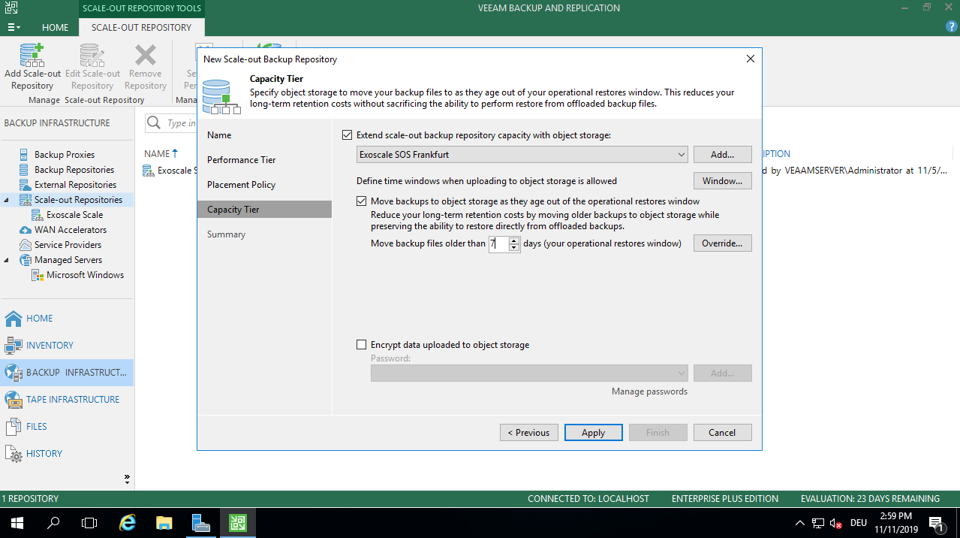The height and width of the screenshot is (538, 960).
Task: Open Internet Explorer from the taskbar
Action: [128, 523]
